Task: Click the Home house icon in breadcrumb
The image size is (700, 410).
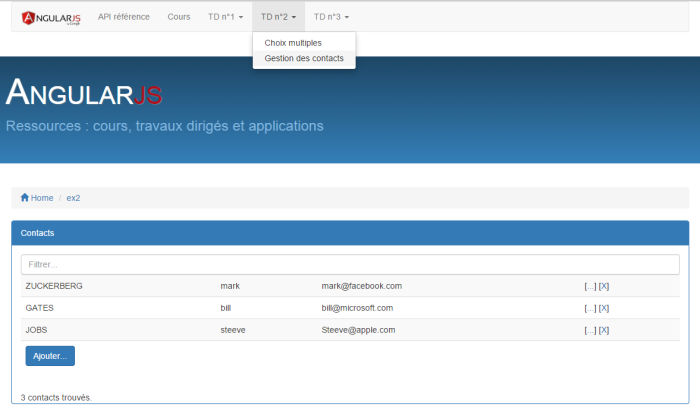Action: click(x=25, y=197)
